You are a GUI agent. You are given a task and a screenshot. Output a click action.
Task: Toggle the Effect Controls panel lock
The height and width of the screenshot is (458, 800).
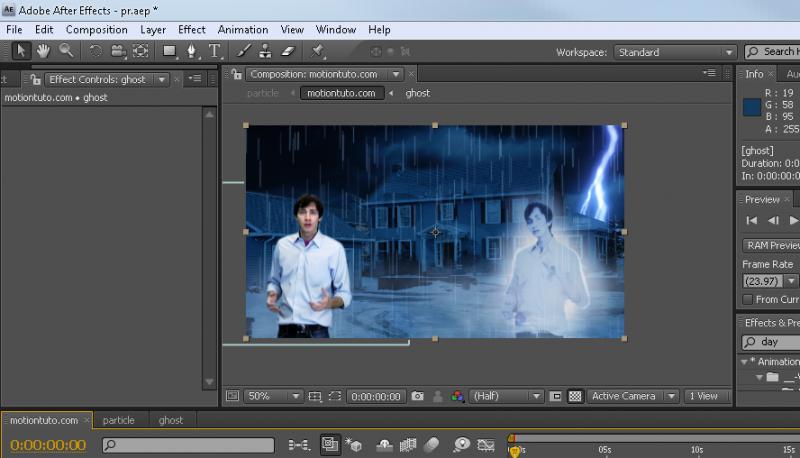click(x=37, y=79)
